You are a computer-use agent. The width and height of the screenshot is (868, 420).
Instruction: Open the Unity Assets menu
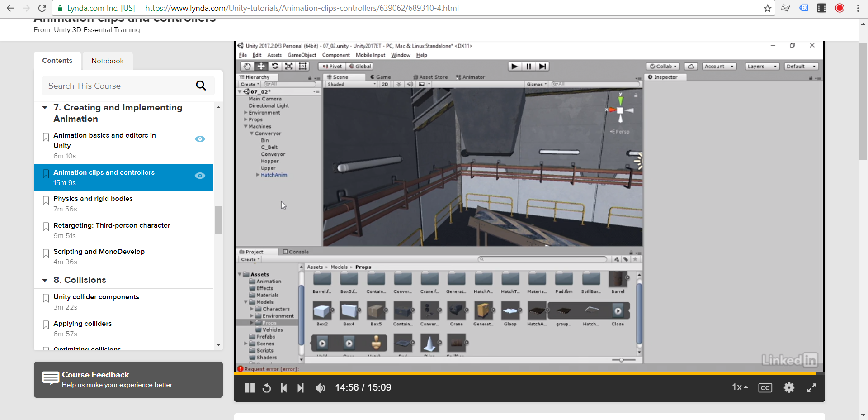(274, 55)
